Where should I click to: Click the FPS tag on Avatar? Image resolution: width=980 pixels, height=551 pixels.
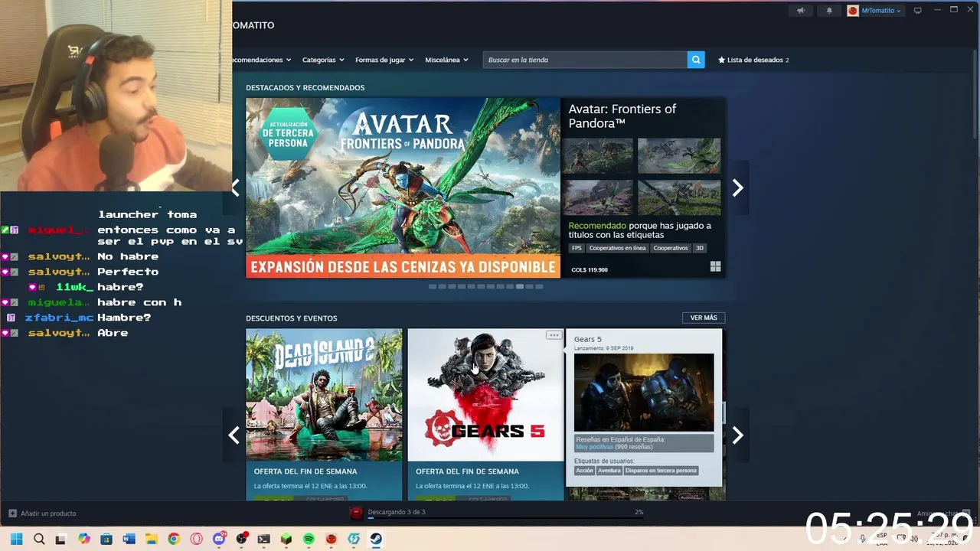[577, 248]
